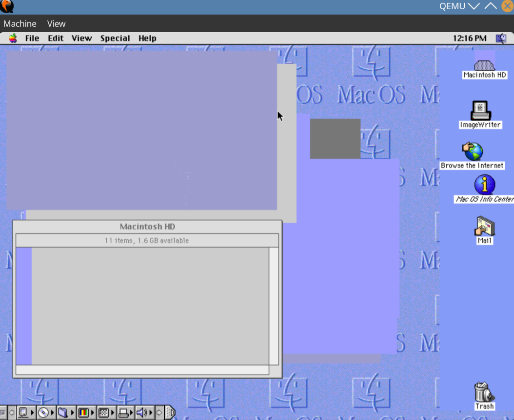Expand the color depth module popup arrow

pos(93,413)
